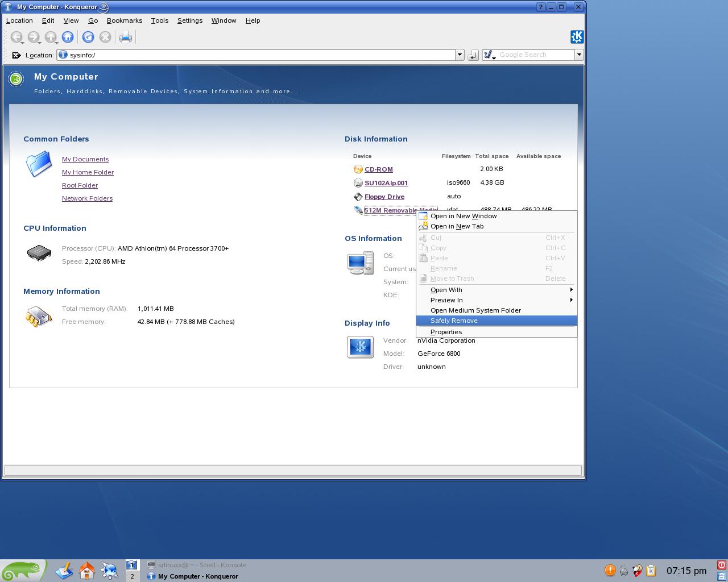The width and height of the screenshot is (728, 582).
Task: Click the search provider icon
Action: point(489,55)
